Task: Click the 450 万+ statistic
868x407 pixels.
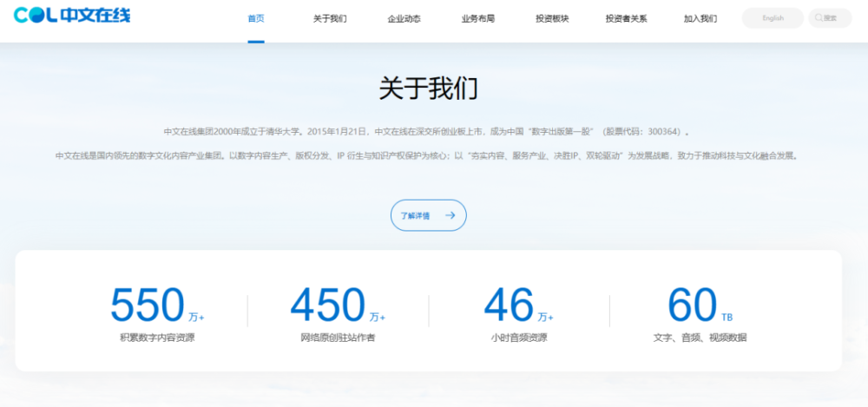Action: (x=338, y=305)
